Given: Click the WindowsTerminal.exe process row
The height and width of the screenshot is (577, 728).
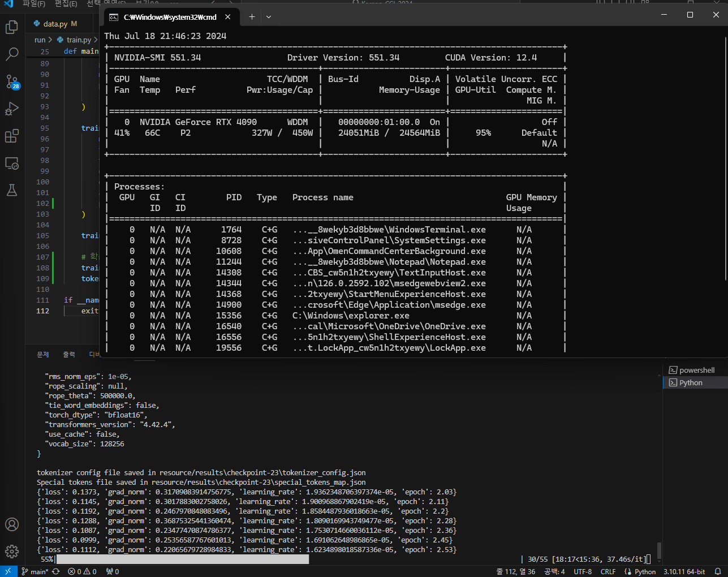Looking at the screenshot, I should (x=336, y=230).
